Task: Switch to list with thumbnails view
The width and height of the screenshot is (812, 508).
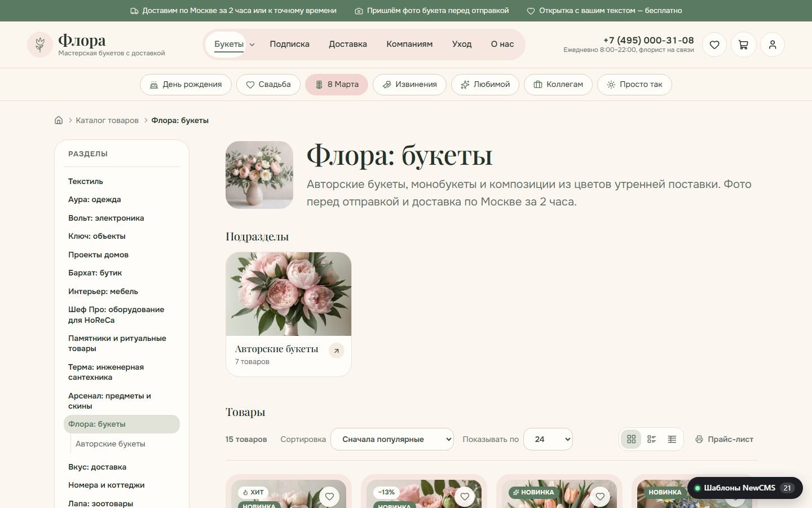Action: point(652,439)
